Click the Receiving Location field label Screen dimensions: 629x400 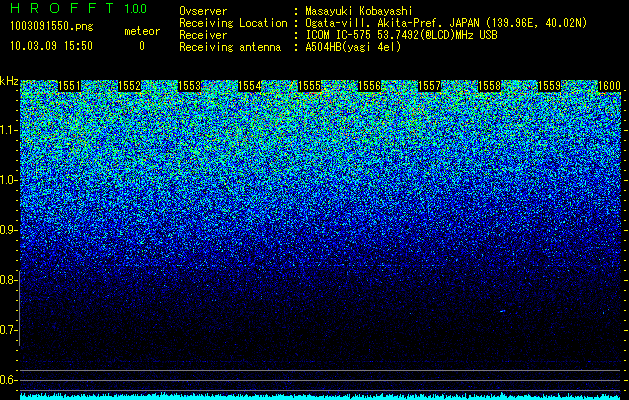[233, 23]
